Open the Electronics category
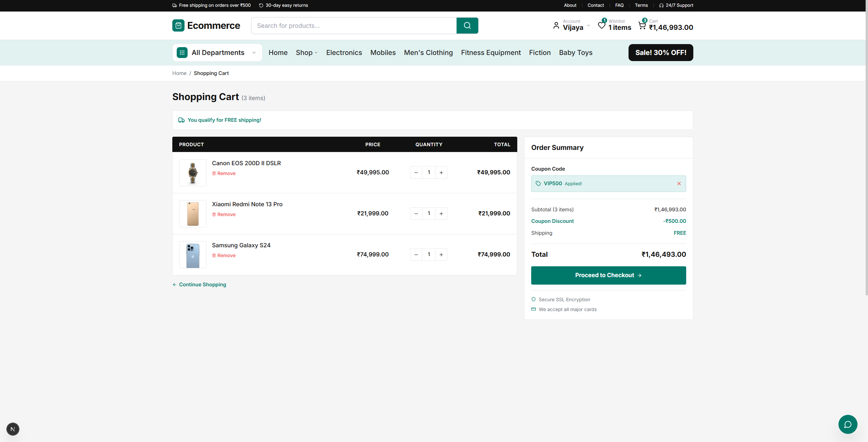This screenshot has height=442, width=868. (x=344, y=53)
